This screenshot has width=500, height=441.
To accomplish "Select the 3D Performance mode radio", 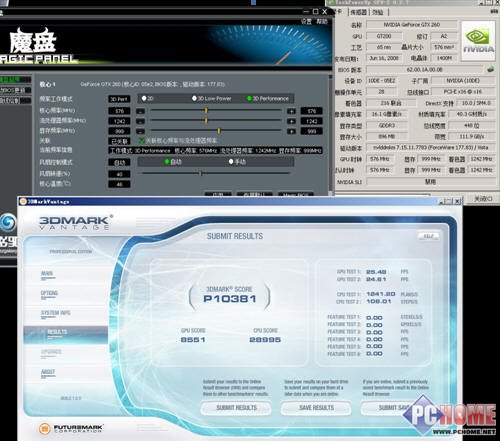I will [x=249, y=98].
